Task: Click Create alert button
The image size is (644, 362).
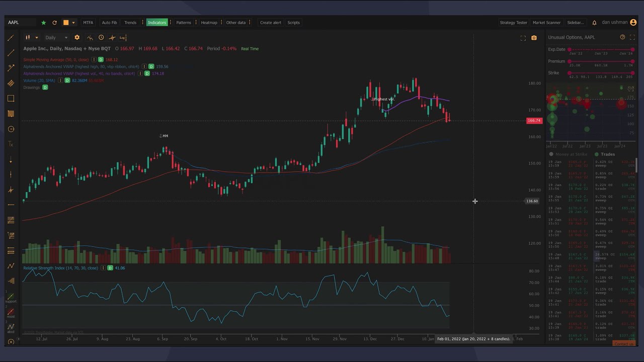Action: [271, 23]
